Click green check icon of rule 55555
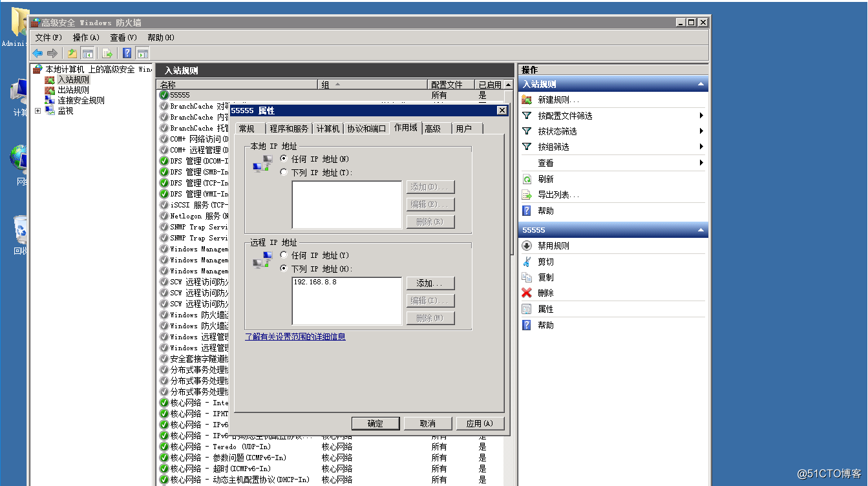The width and height of the screenshot is (868, 486). click(164, 95)
